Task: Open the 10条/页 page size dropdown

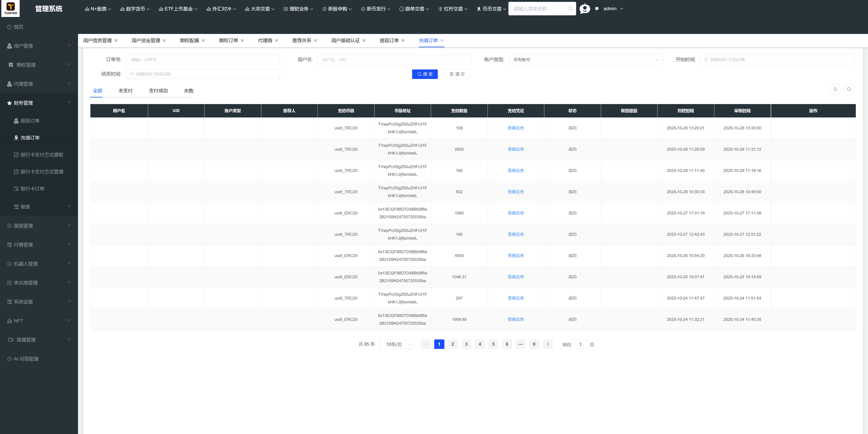Action: tap(397, 344)
